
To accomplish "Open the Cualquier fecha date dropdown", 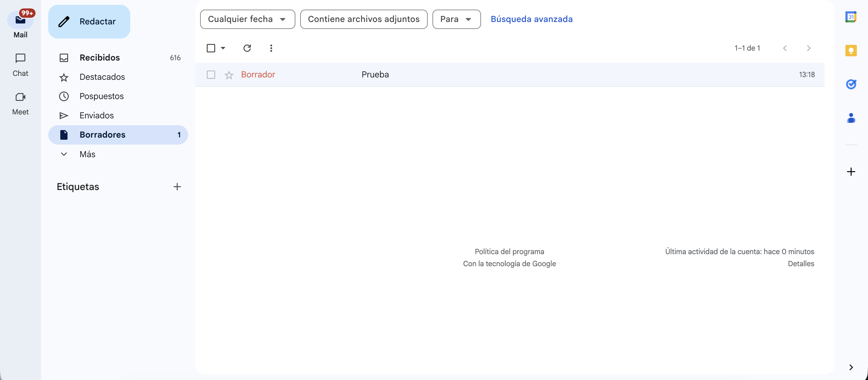I will click(x=247, y=19).
